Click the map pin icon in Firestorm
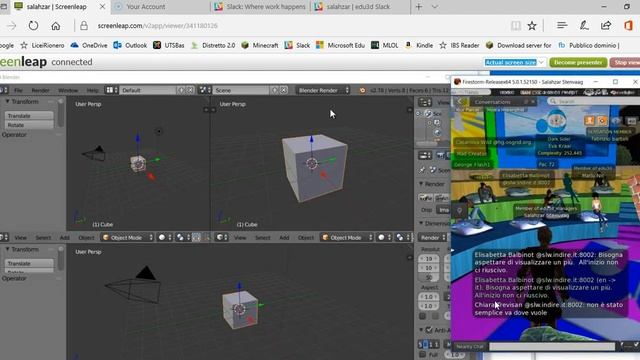The height and width of the screenshot is (360, 640). 459,211
